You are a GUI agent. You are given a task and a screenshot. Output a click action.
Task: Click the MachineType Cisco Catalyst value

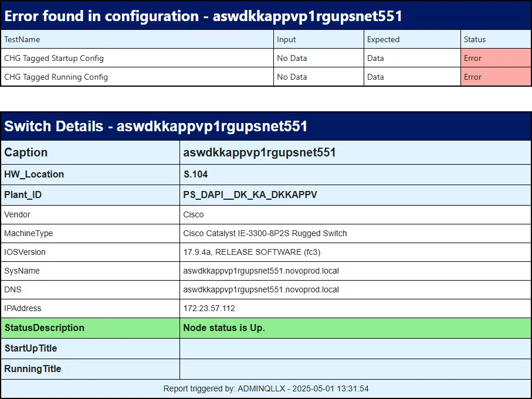265,233
